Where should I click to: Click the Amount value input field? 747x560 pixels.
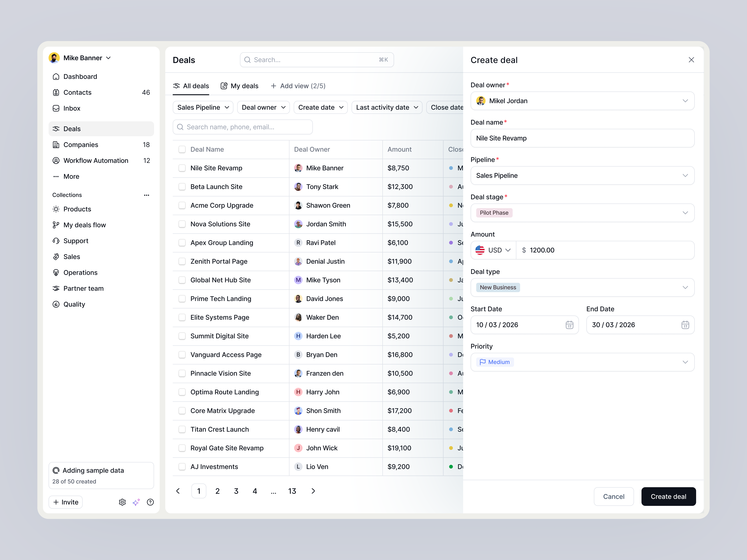click(605, 250)
